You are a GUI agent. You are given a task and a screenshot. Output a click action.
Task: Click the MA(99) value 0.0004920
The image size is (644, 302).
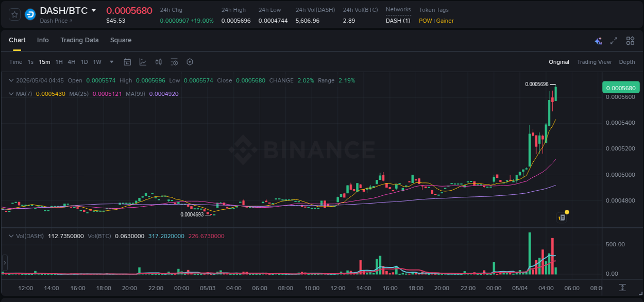tap(163, 94)
